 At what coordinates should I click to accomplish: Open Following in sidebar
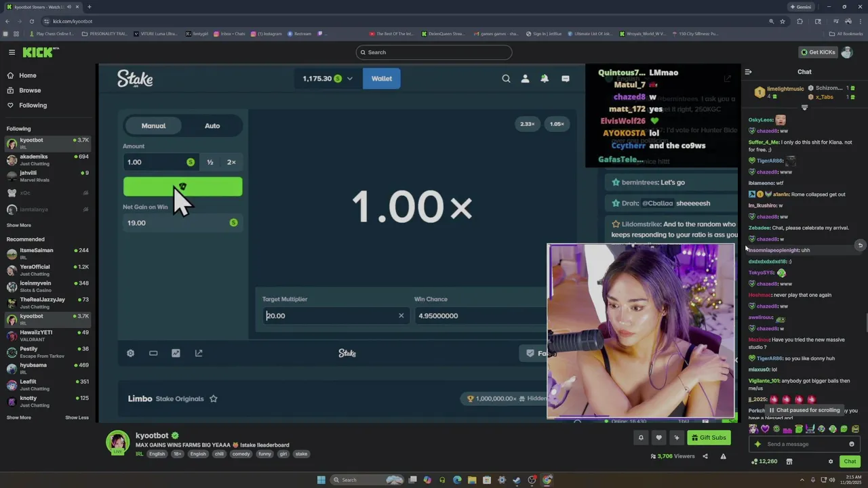click(33, 105)
